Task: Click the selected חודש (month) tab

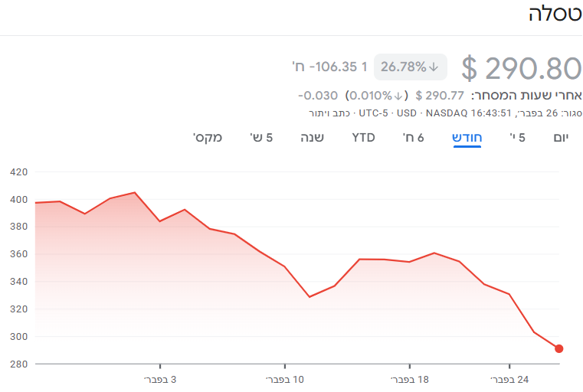Action: click(x=467, y=138)
